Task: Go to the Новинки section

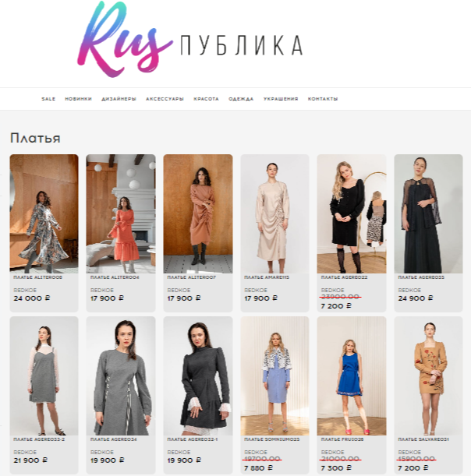Action: (78, 99)
